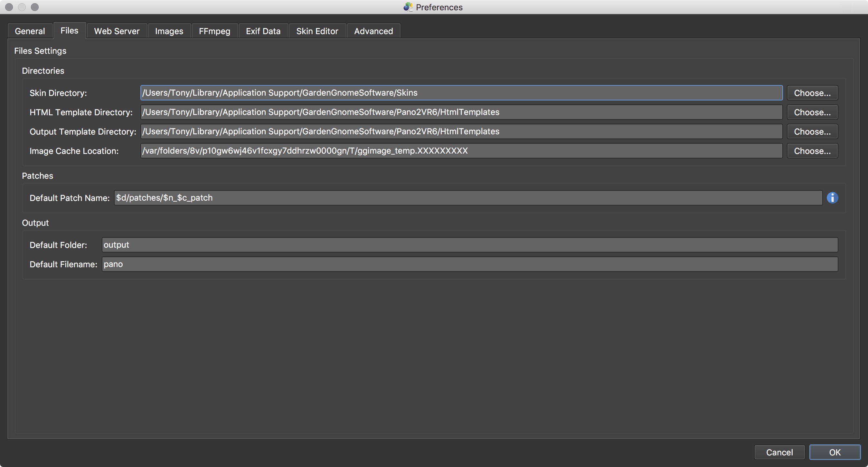This screenshot has height=467, width=868.
Task: Click Choose for Image Cache Location
Action: [812, 151]
